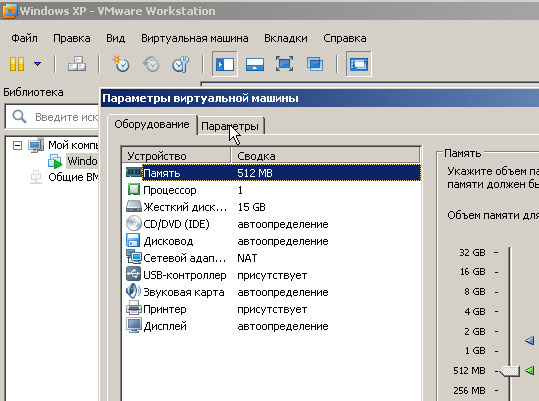Viewport: 539px width, 401px height.
Task: Toggle the thumbnail bar view icon
Action: 255,64
